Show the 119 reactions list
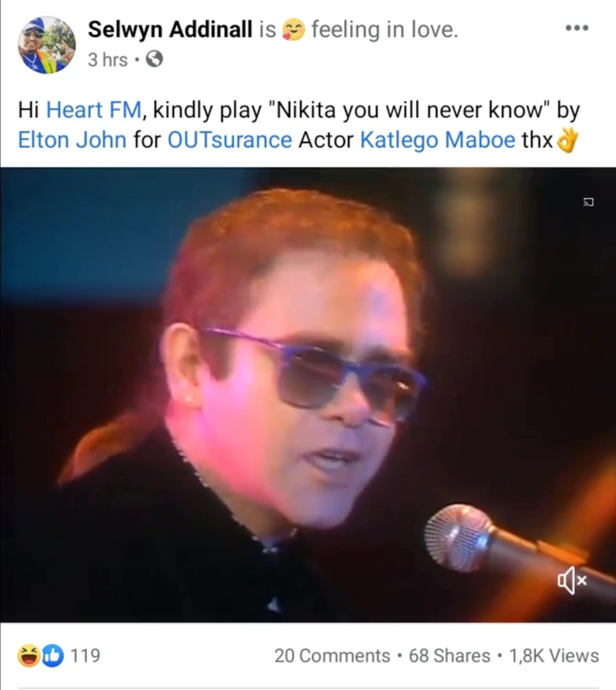The width and height of the screenshot is (616, 690). [x=86, y=656]
